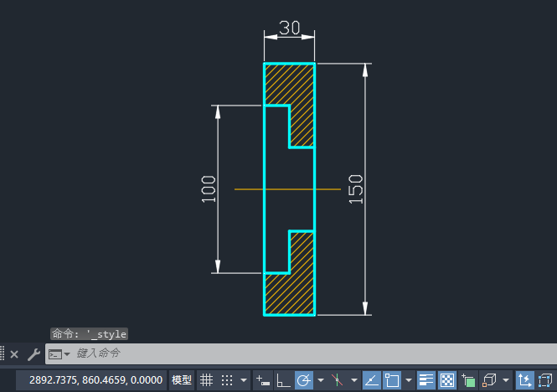Toggle object snap tracking icon

(x=372, y=380)
